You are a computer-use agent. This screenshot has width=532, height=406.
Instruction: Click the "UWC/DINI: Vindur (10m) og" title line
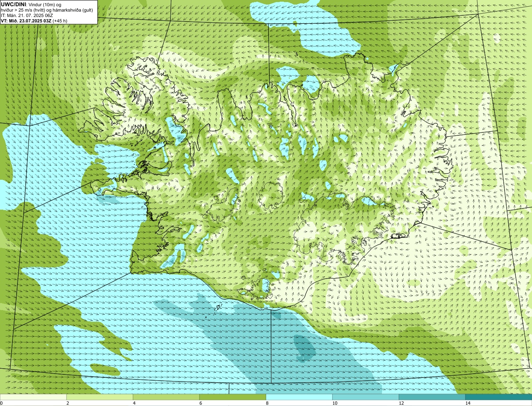coord(31,4)
